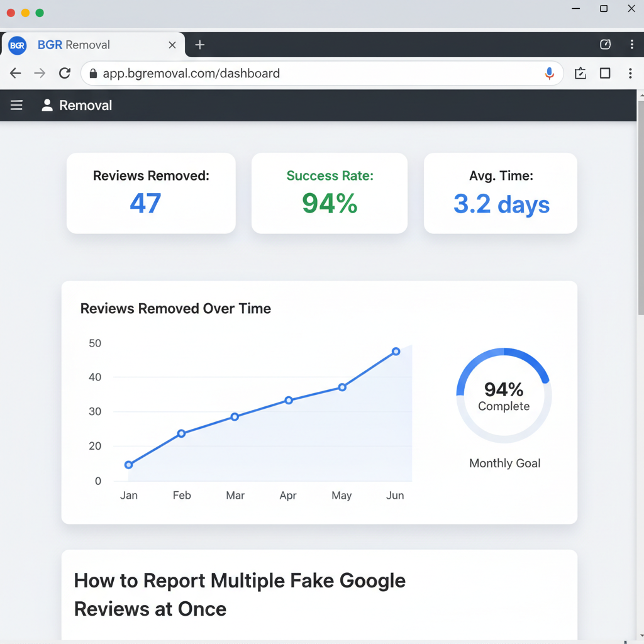The image size is (644, 644).
Task: Click the Jun data point on chart
Action: tap(396, 351)
